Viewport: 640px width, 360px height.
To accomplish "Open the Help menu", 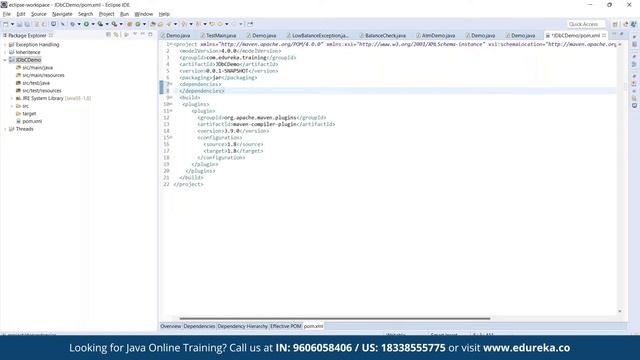I will click(164, 14).
